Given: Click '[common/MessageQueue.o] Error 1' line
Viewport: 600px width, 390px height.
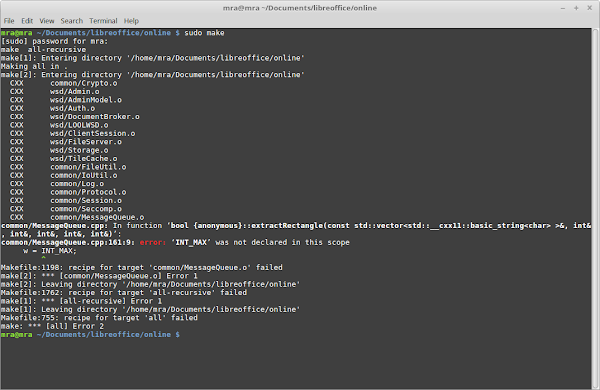Looking at the screenshot, I should click(x=99, y=276).
